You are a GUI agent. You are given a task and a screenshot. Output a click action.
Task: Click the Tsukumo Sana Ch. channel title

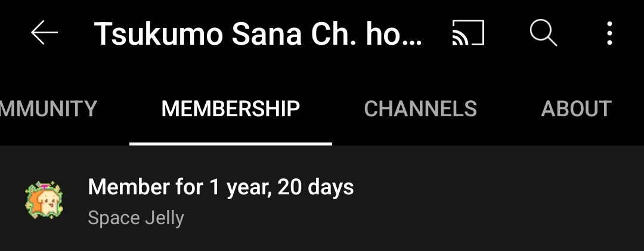[x=258, y=34]
